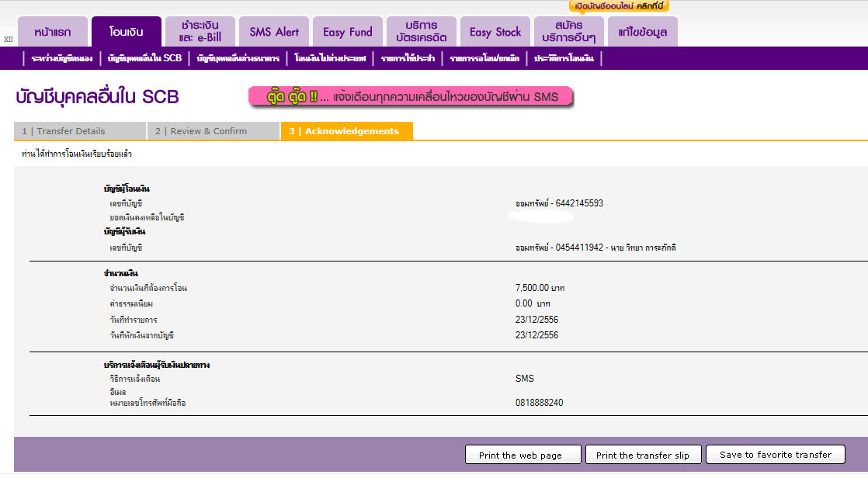Switch to the SMS Alert tab

click(274, 32)
